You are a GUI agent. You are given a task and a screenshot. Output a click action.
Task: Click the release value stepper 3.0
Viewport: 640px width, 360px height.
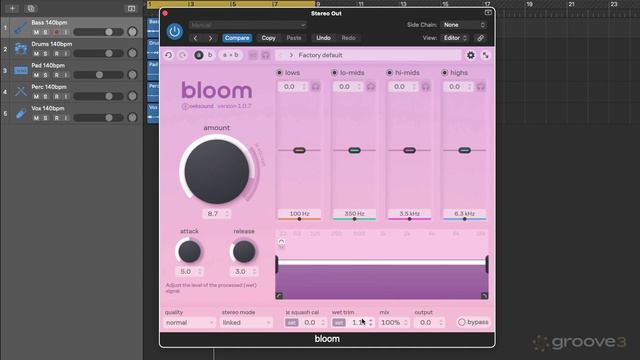244,271
